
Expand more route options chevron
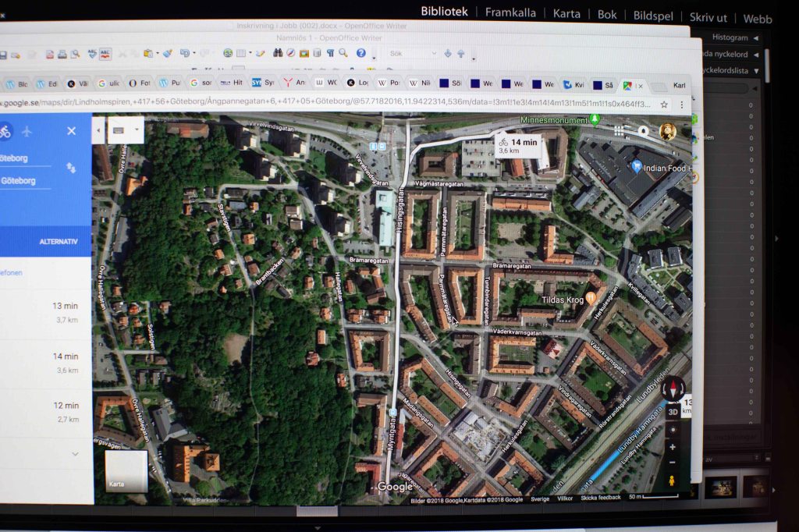[75, 453]
